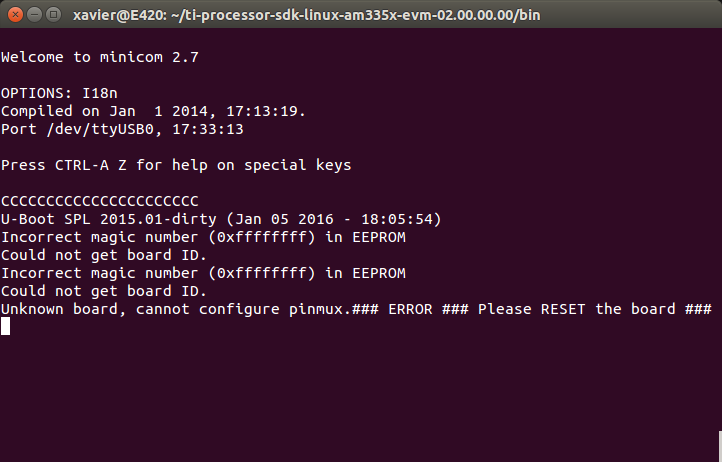Click '### ERROR ###' text

point(410,309)
